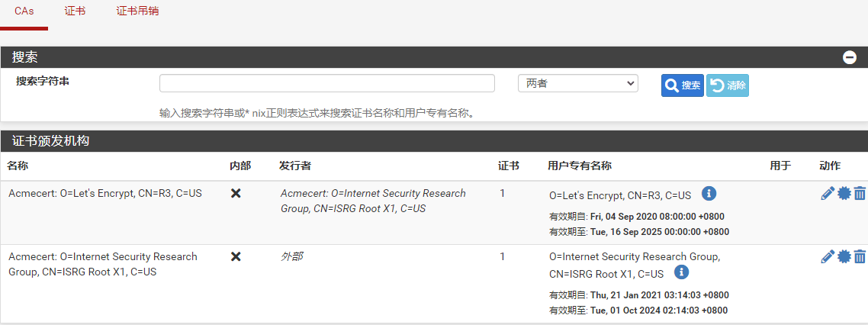The width and height of the screenshot is (868, 325).
Task: Collapse the 搜索 panel with minus icon
Action: [x=849, y=57]
